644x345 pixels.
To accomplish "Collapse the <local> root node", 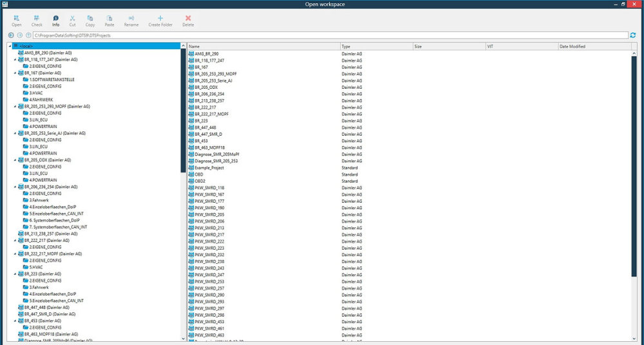I will click(x=10, y=46).
